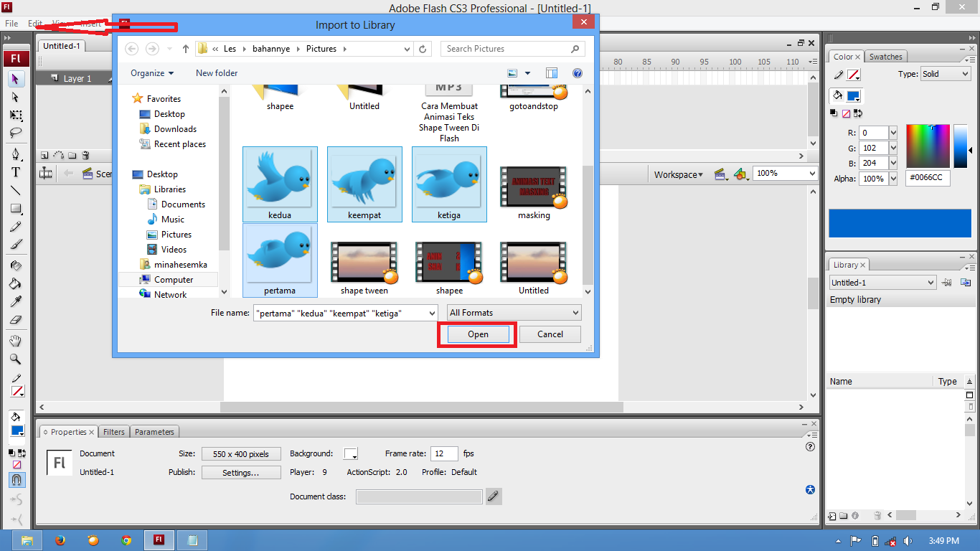Click the document Size 550 x 400 button

click(241, 454)
